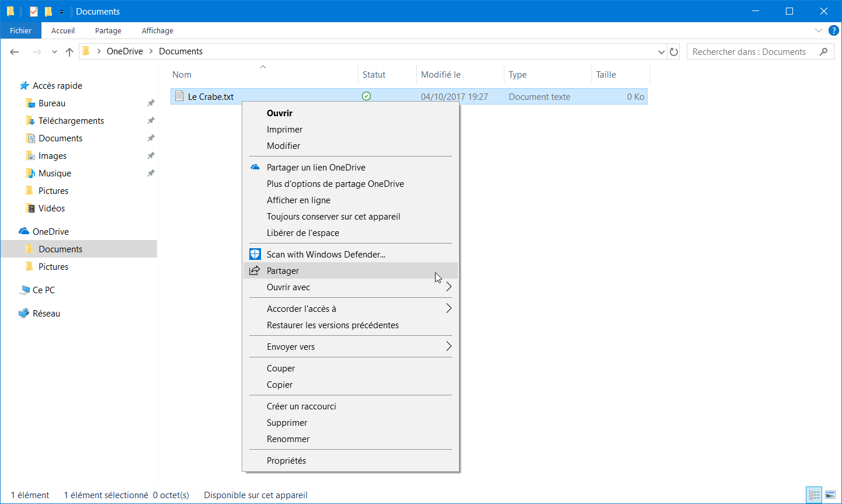Screen dimensions: 842x504
Task: Click OneDrive in the address bar path
Action: pos(125,51)
